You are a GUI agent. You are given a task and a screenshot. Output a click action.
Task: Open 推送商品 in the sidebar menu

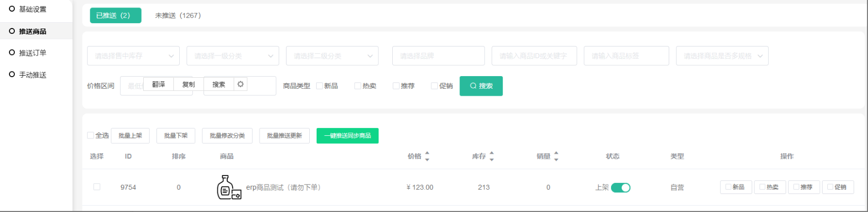coord(33,31)
